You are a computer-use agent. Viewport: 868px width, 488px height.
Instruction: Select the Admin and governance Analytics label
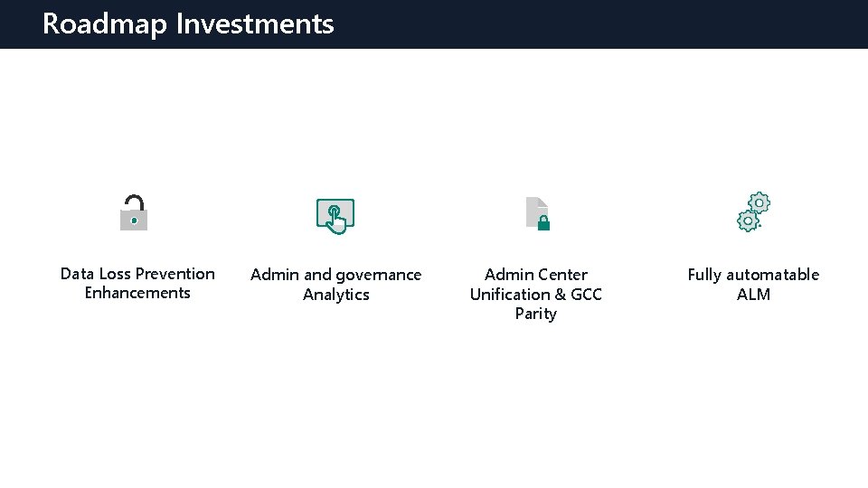(x=335, y=284)
